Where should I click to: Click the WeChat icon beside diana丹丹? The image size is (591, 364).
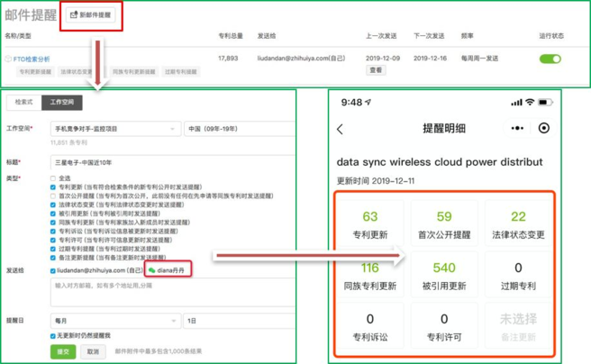pyautogui.click(x=152, y=269)
